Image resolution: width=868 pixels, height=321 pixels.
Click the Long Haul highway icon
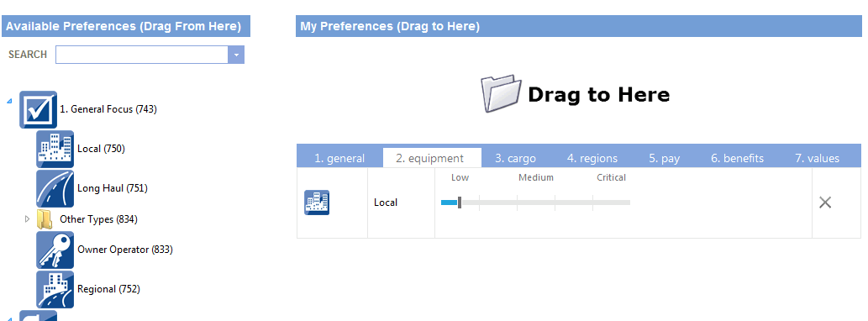click(55, 188)
